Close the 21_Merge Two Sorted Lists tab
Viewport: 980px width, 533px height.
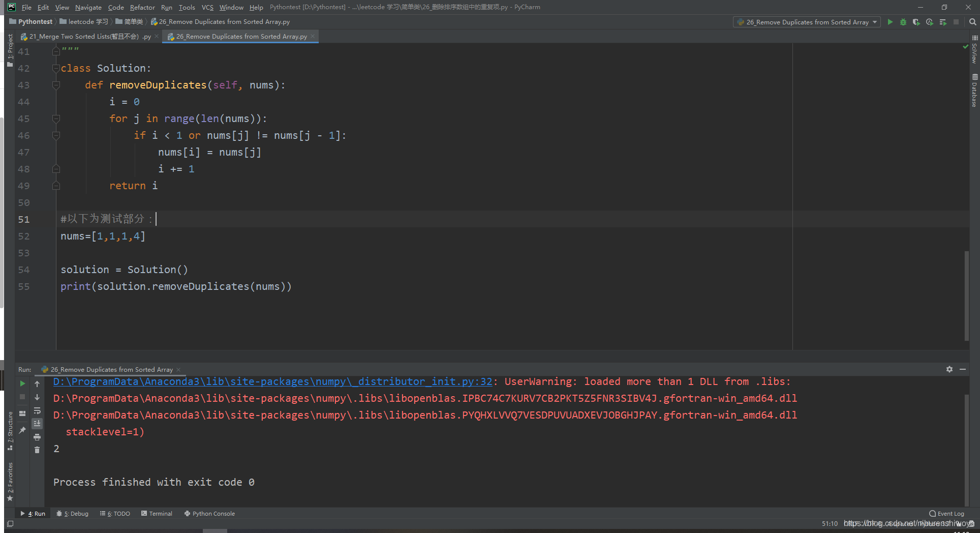pyautogui.click(x=157, y=37)
